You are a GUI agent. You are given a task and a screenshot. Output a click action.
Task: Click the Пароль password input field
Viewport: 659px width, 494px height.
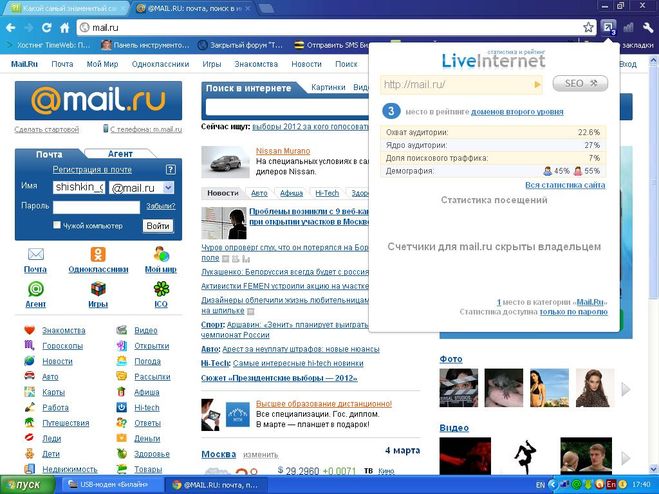[x=96, y=207]
